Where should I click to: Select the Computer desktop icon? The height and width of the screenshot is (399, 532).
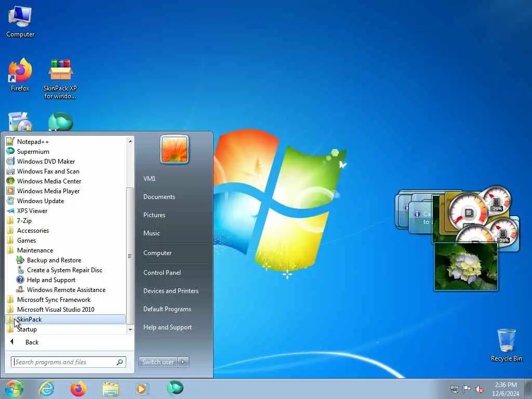[20, 22]
